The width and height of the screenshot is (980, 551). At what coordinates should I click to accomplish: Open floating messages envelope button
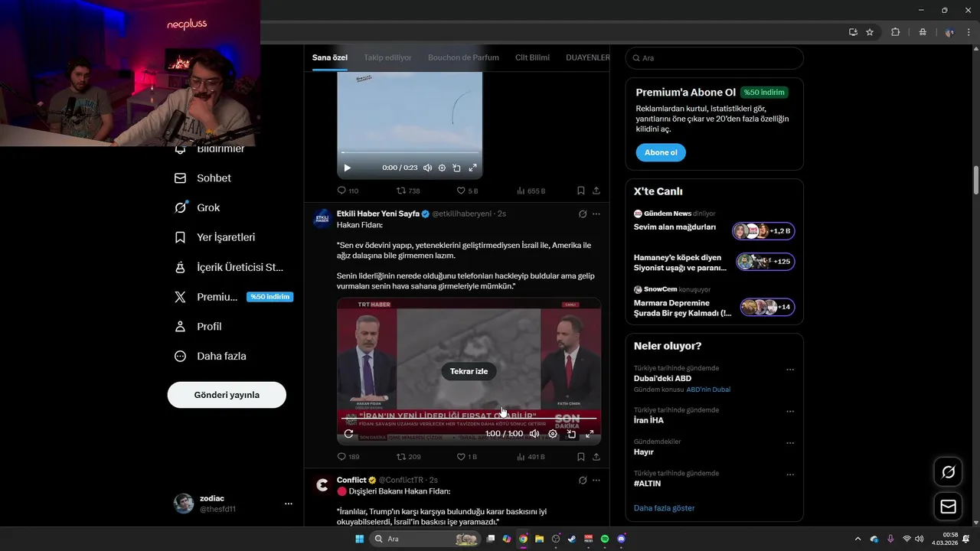coord(948,507)
